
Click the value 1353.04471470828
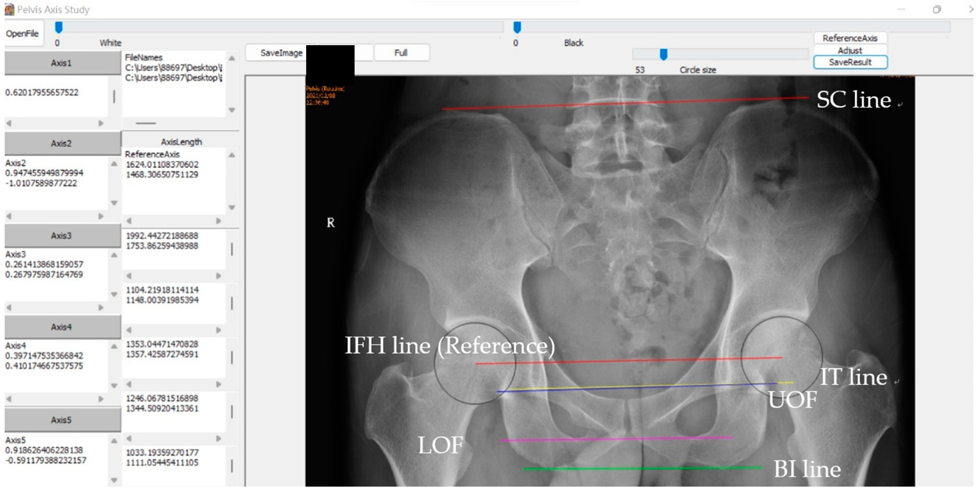click(162, 344)
